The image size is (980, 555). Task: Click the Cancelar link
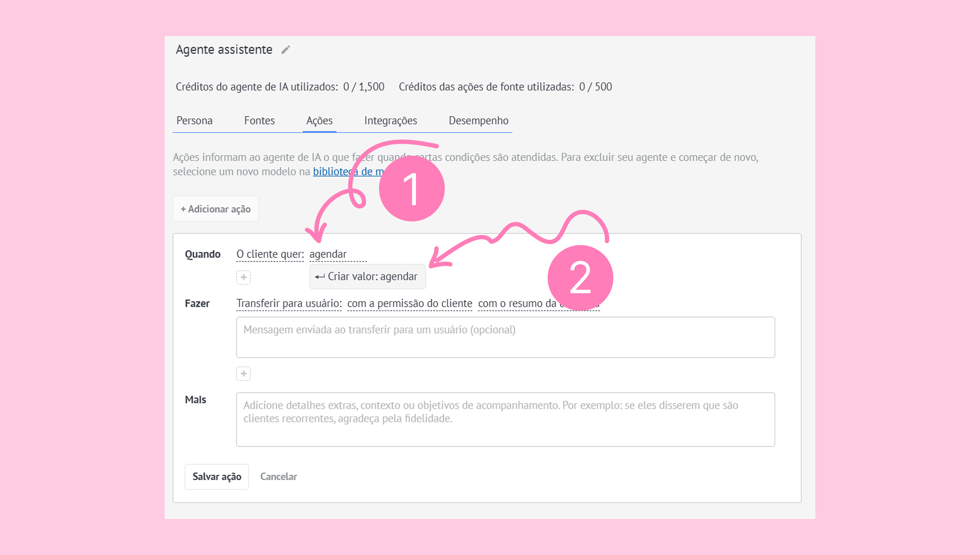click(278, 476)
